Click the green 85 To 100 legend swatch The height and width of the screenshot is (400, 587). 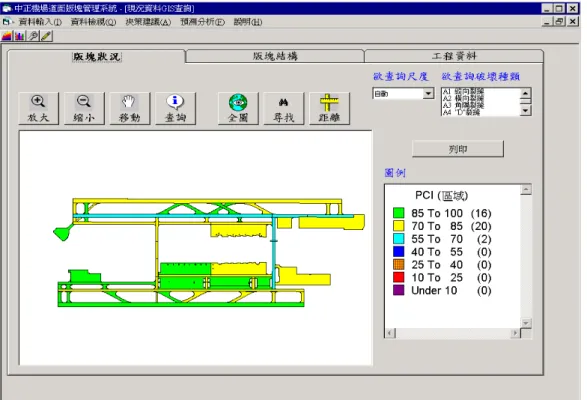tap(399, 213)
